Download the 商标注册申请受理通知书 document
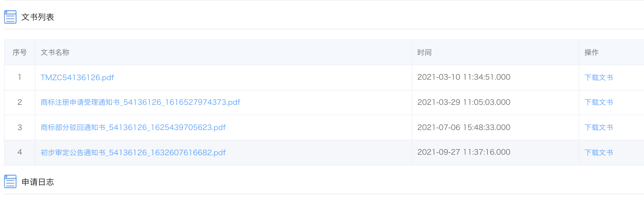 [599, 102]
